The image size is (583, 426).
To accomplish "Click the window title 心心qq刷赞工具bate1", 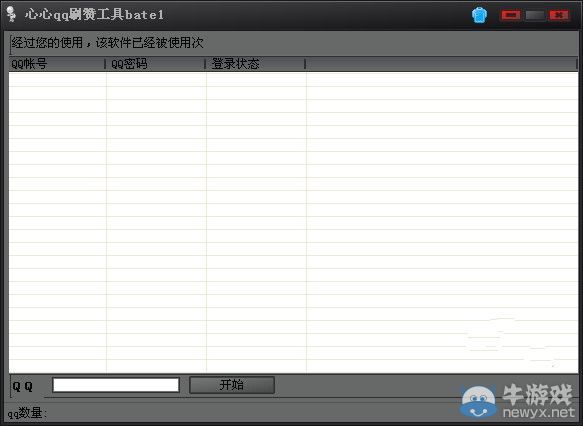I will click(94, 14).
